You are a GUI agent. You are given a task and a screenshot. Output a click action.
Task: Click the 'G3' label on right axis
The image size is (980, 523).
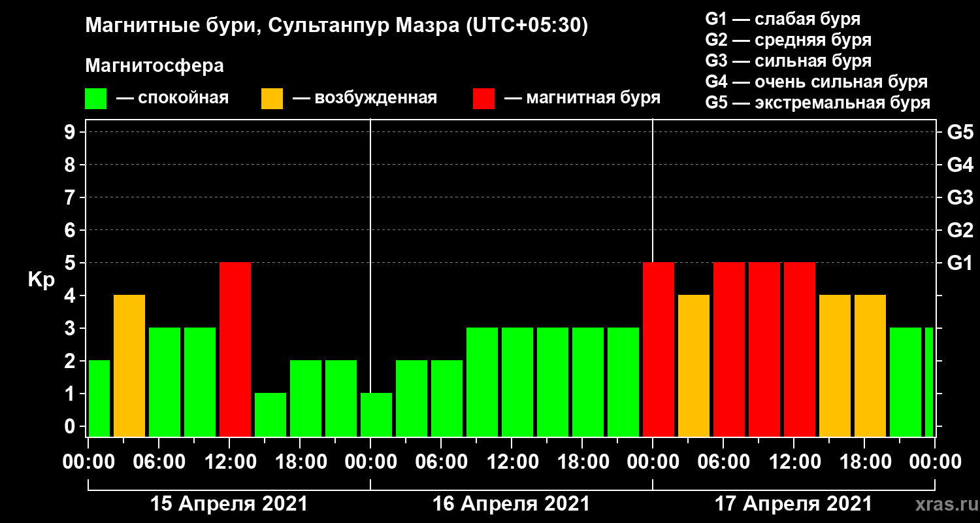[x=960, y=198]
